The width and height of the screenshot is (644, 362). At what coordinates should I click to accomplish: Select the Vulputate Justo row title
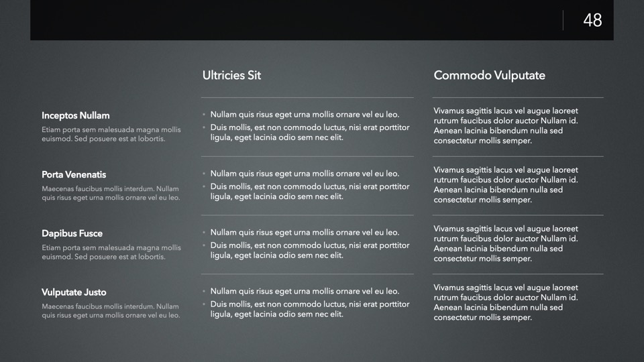pyautogui.click(x=74, y=292)
